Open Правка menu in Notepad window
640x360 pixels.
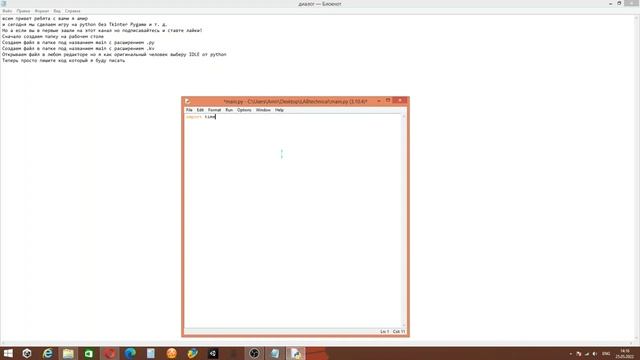23,11
